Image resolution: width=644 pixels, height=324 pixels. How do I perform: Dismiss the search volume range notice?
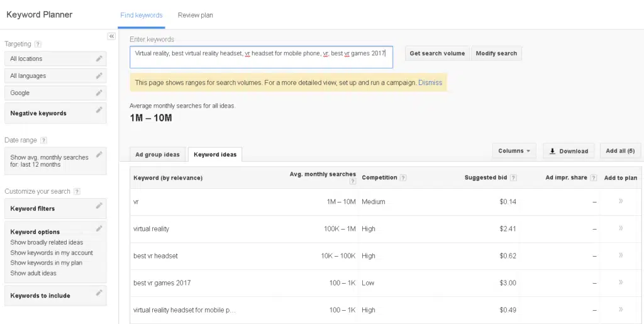[x=430, y=82]
